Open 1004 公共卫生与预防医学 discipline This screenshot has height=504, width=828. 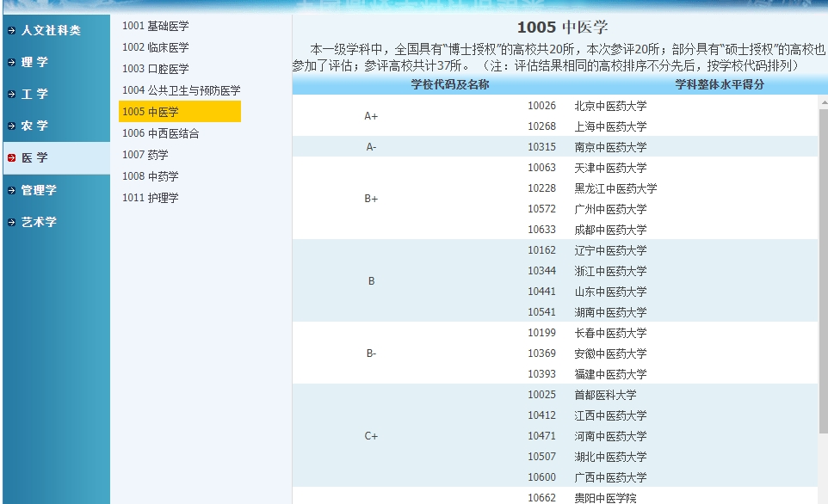click(x=181, y=90)
